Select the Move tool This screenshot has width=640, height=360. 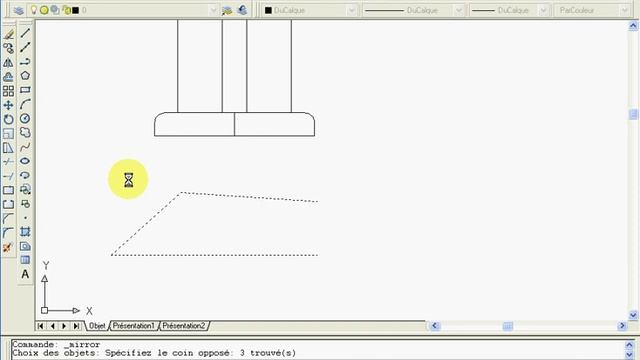[8, 105]
